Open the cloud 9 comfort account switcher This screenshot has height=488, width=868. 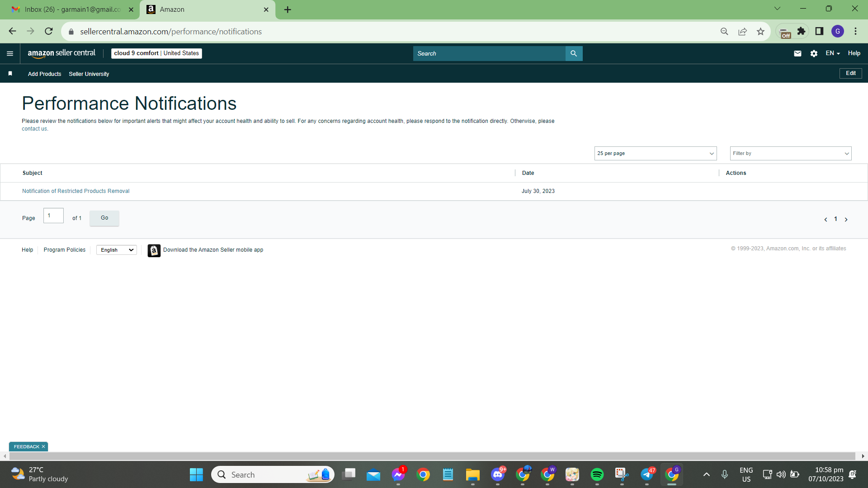tap(156, 53)
